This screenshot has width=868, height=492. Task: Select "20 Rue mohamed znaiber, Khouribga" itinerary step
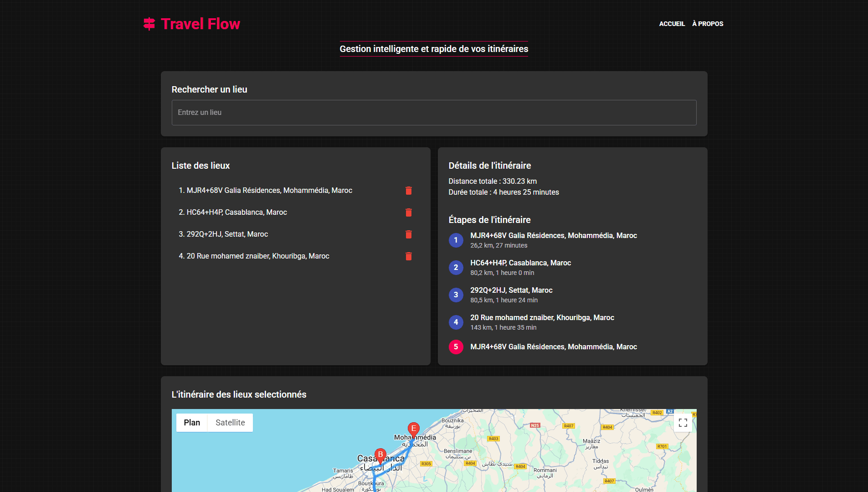pos(542,317)
